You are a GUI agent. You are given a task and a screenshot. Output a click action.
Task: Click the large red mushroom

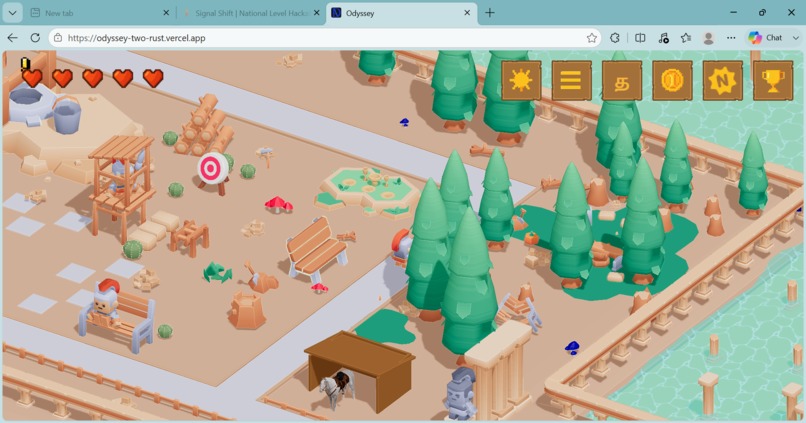(x=279, y=205)
